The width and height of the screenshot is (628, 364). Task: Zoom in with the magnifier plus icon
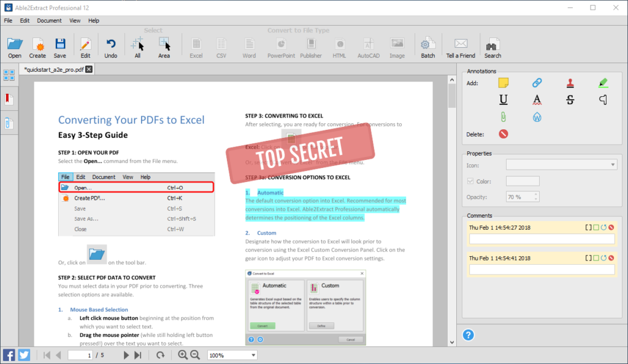(183, 355)
